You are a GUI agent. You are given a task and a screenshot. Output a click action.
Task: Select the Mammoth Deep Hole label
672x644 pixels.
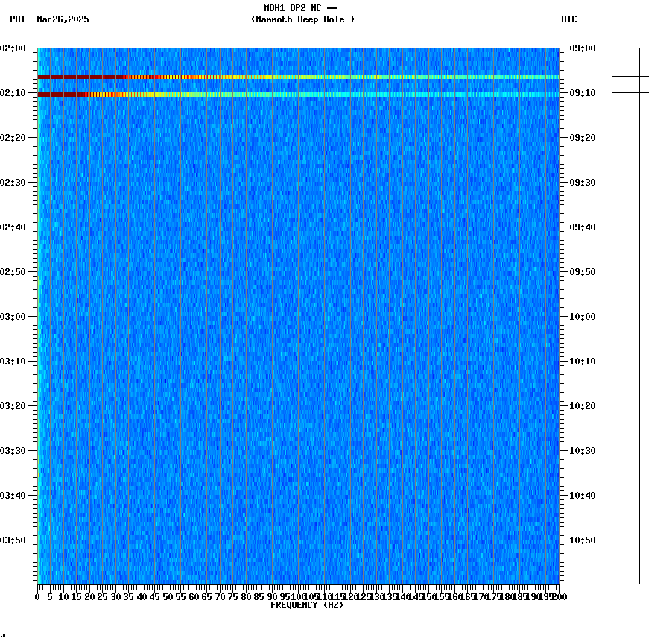click(304, 20)
